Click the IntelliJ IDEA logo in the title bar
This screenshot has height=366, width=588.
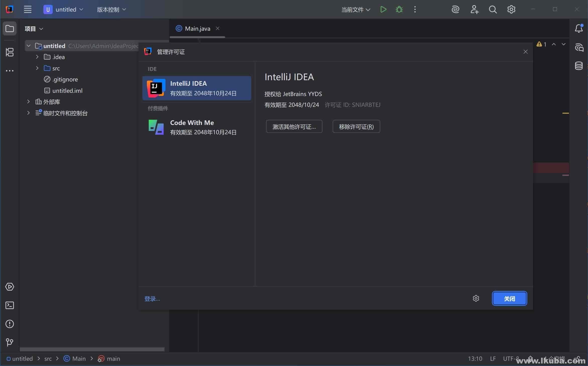(x=9, y=10)
